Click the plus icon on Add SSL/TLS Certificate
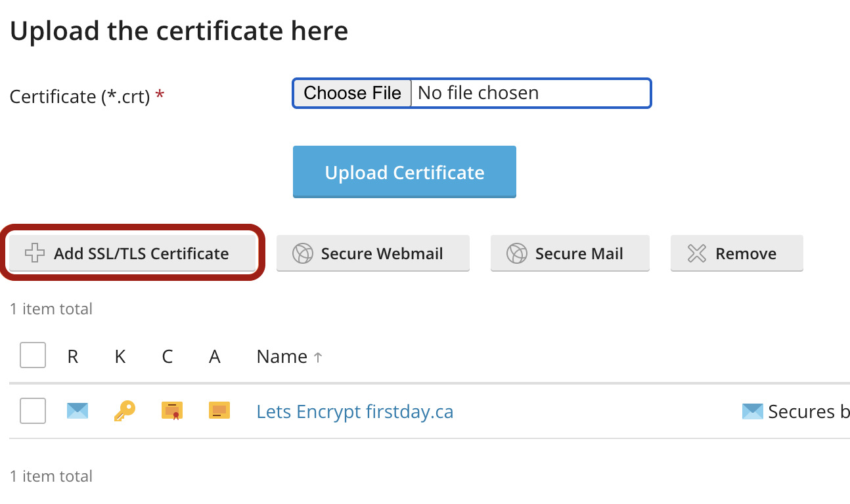The height and width of the screenshot is (504, 850). tap(35, 253)
